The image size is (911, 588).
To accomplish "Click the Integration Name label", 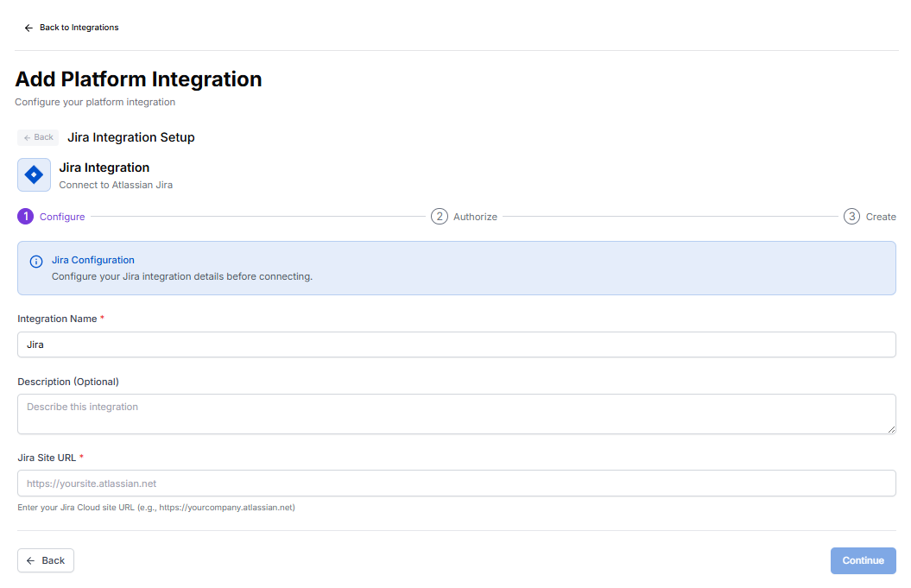I will [x=57, y=319].
